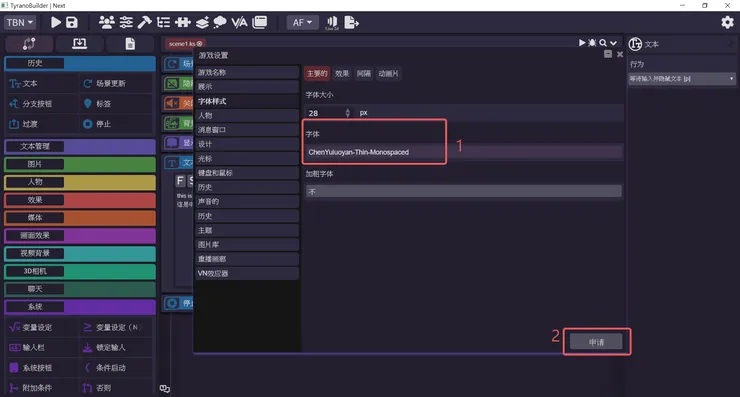Click the hammer build icon

[144, 22]
